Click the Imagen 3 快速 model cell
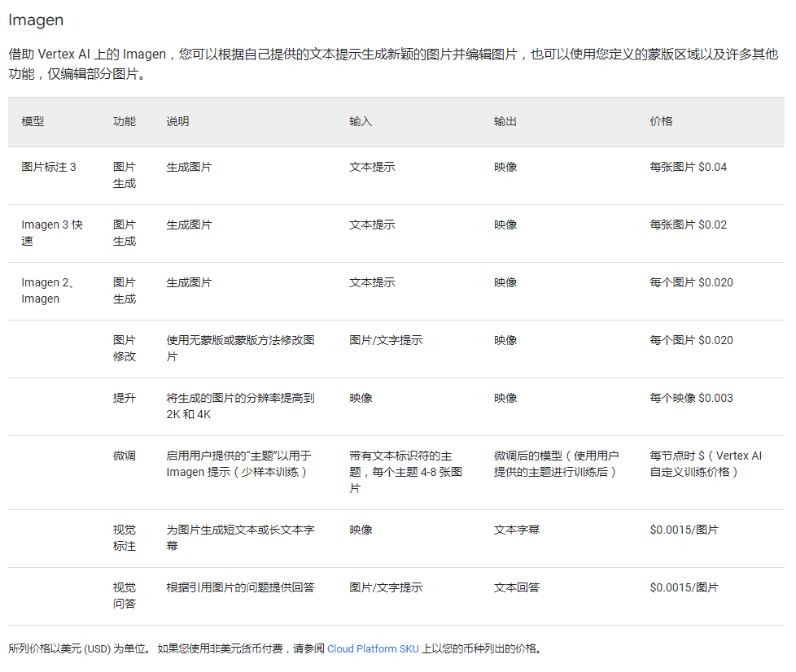 52,233
